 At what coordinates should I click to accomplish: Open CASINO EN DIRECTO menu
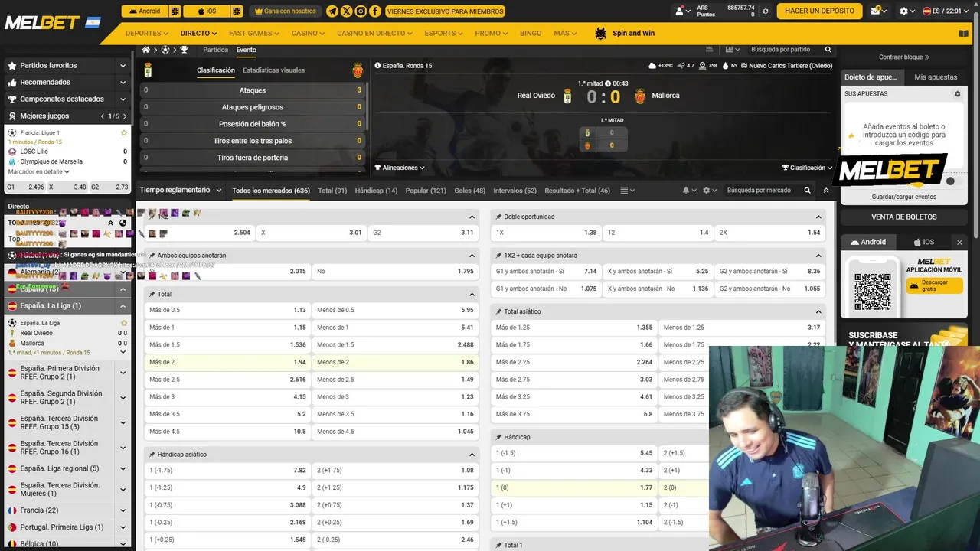374,34
